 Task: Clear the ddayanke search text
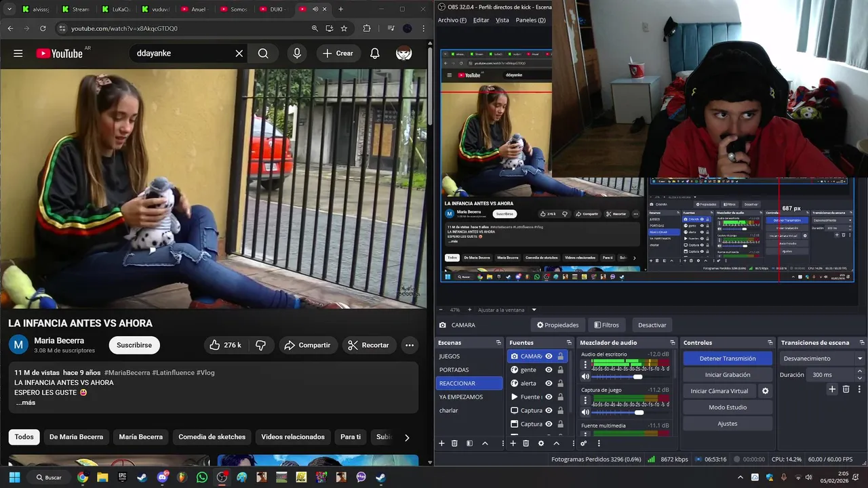pyautogui.click(x=239, y=54)
